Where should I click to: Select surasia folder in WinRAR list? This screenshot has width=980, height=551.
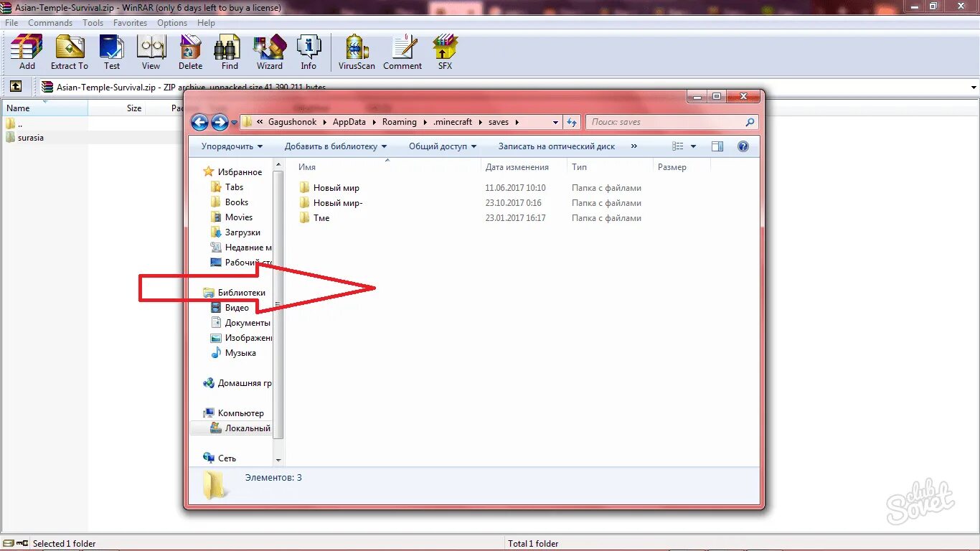pyautogui.click(x=25, y=138)
